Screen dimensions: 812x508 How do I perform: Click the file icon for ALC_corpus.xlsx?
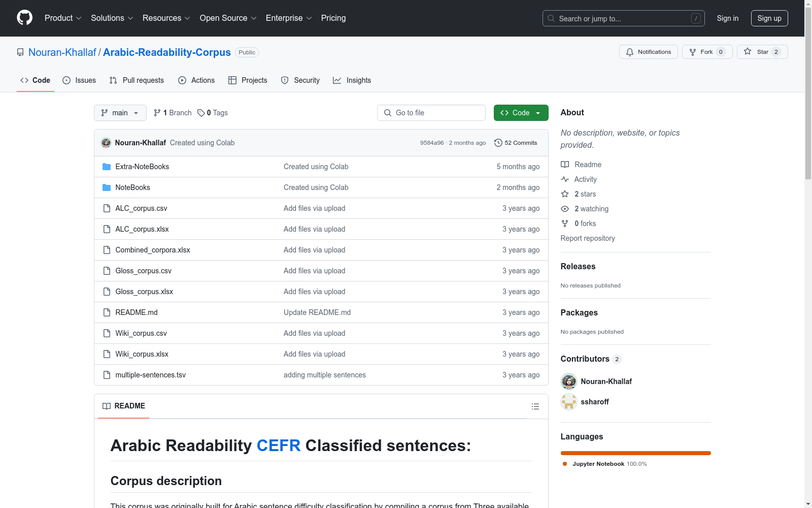(107, 229)
